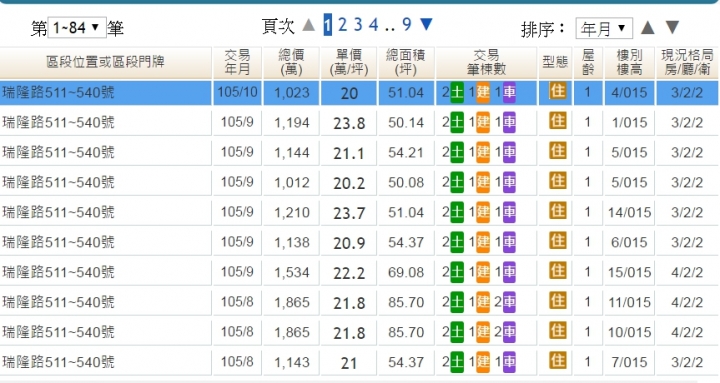The image size is (720, 383).
Task: Go to next page with blue down triangle
Action: tap(427, 24)
